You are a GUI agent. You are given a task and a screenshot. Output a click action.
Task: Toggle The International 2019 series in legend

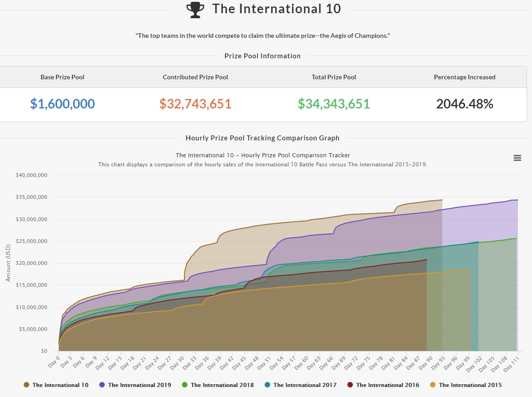point(135,385)
